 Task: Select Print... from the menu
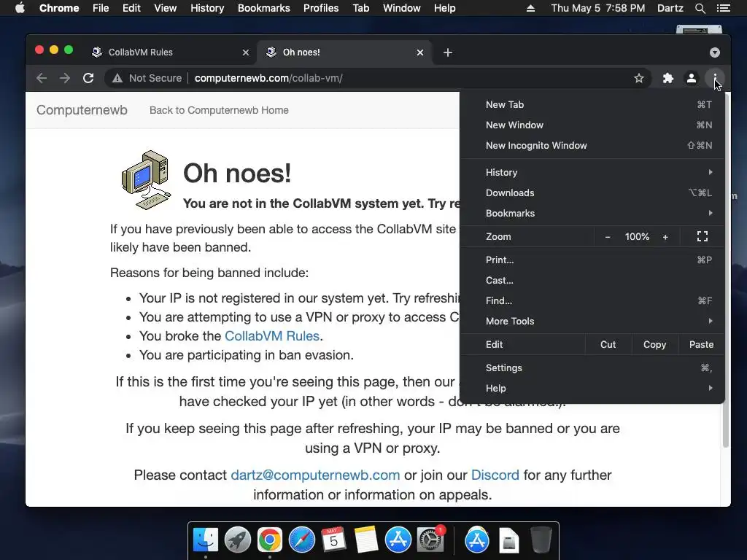592,260
